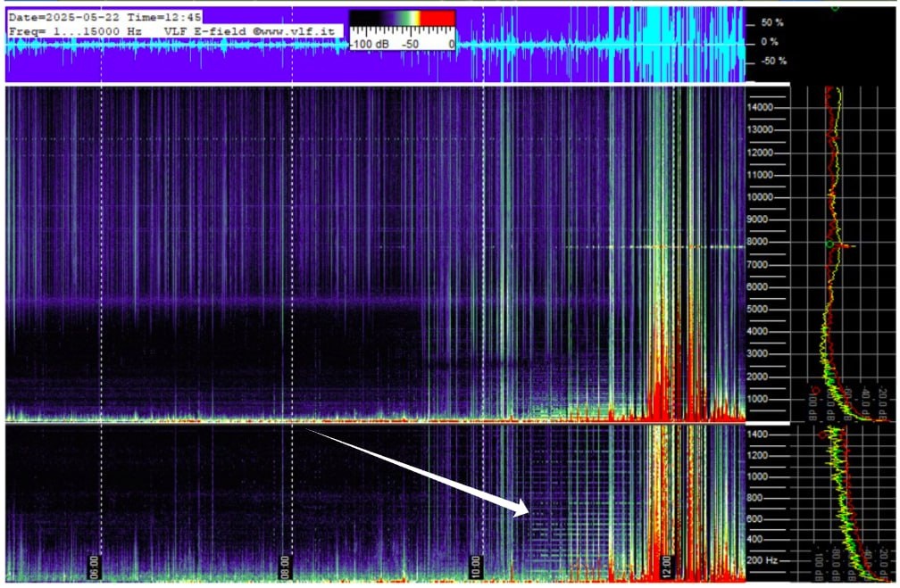Screen dimensions: 900x588
Task: Select the 9000 frequency axis label
Action: [758, 219]
